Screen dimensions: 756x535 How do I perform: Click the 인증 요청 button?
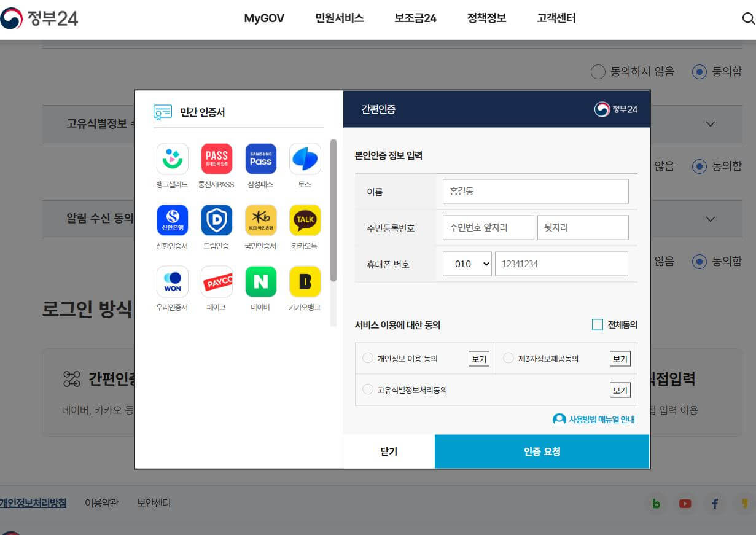click(x=542, y=451)
